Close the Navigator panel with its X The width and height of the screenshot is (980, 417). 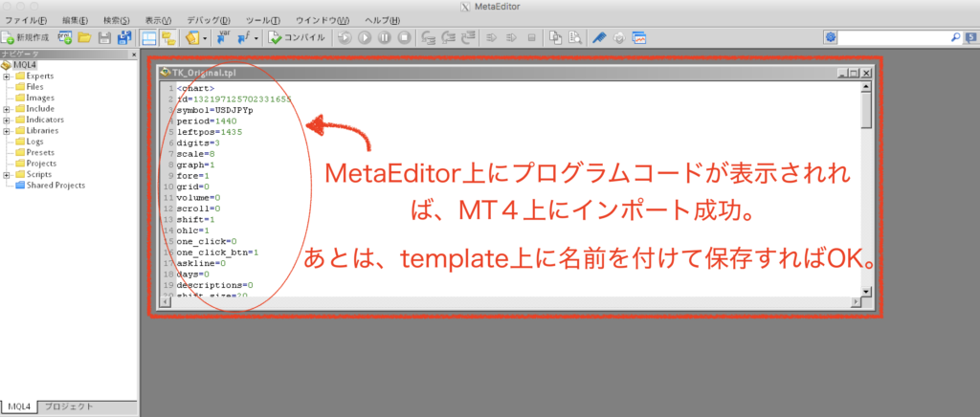(134, 55)
